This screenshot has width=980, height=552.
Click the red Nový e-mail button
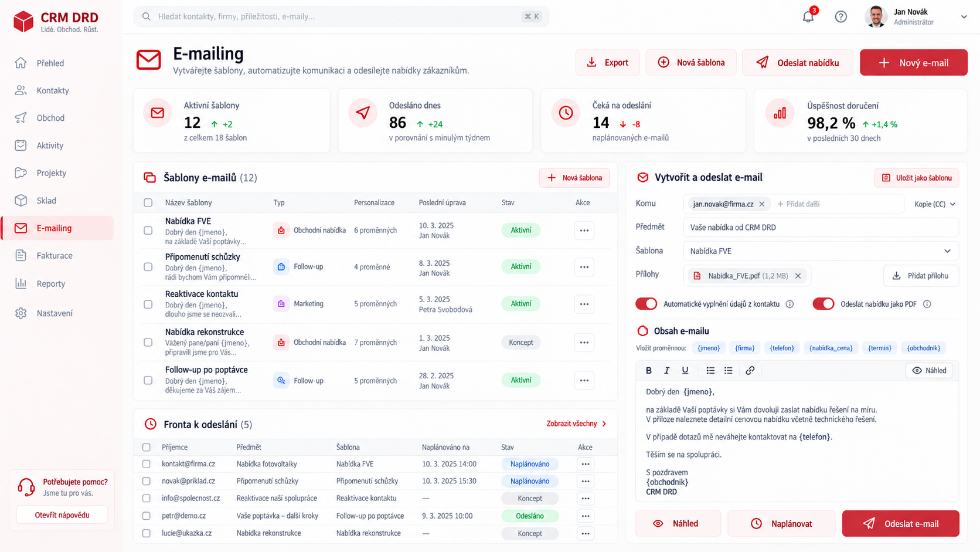(913, 63)
